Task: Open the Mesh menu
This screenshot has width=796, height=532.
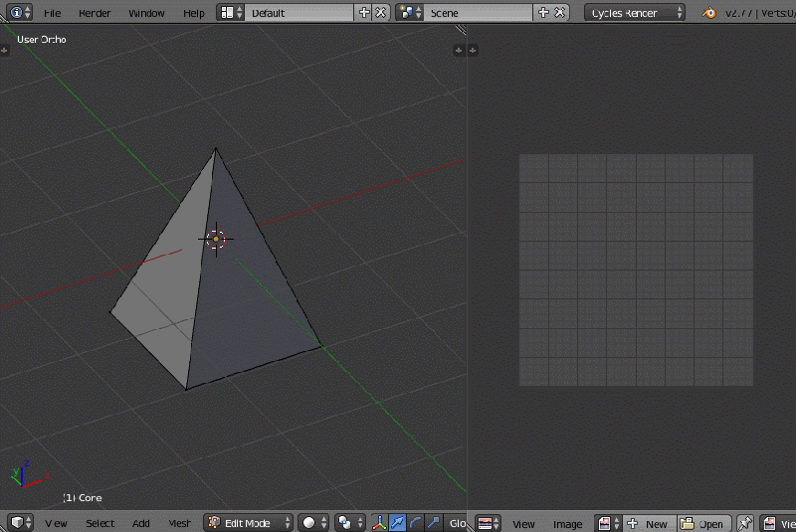Action: (x=179, y=523)
